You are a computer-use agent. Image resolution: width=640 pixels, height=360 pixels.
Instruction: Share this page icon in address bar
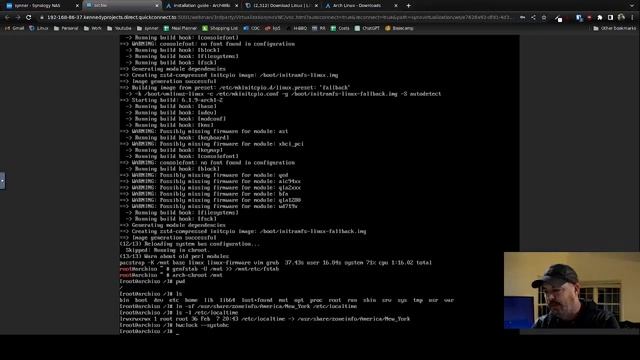pyautogui.click(x=533, y=18)
